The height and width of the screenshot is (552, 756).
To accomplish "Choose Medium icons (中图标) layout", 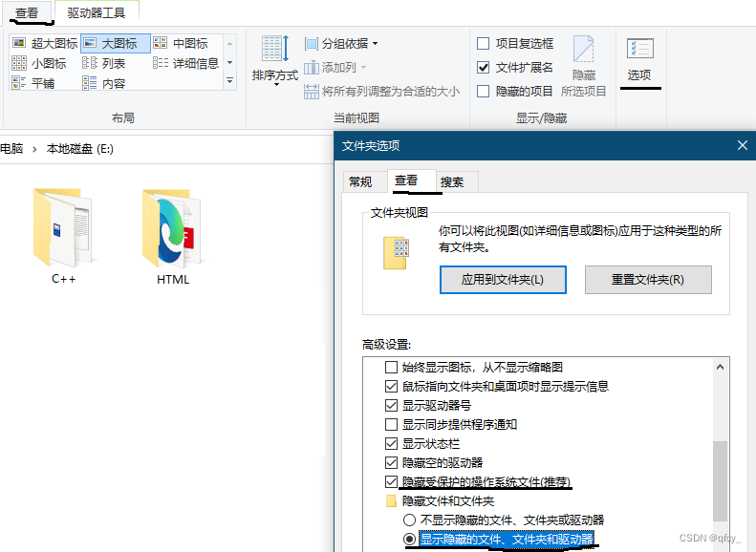I will (x=181, y=43).
